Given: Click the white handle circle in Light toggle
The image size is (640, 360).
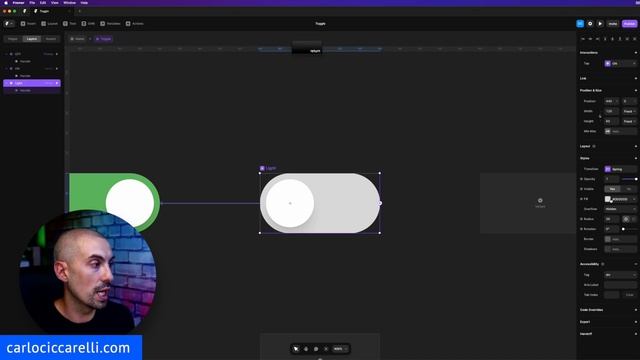Looking at the screenshot, I should 290,203.
